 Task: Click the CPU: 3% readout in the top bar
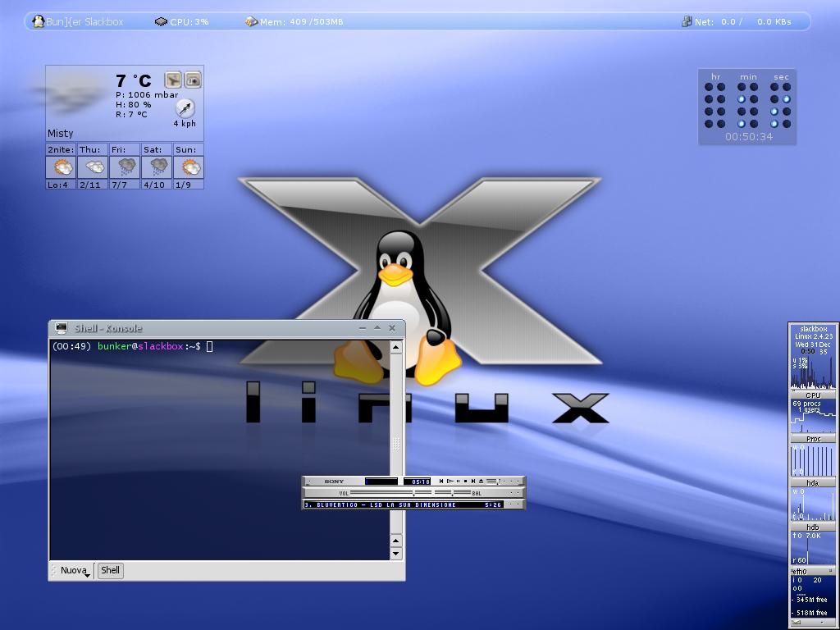pos(189,22)
